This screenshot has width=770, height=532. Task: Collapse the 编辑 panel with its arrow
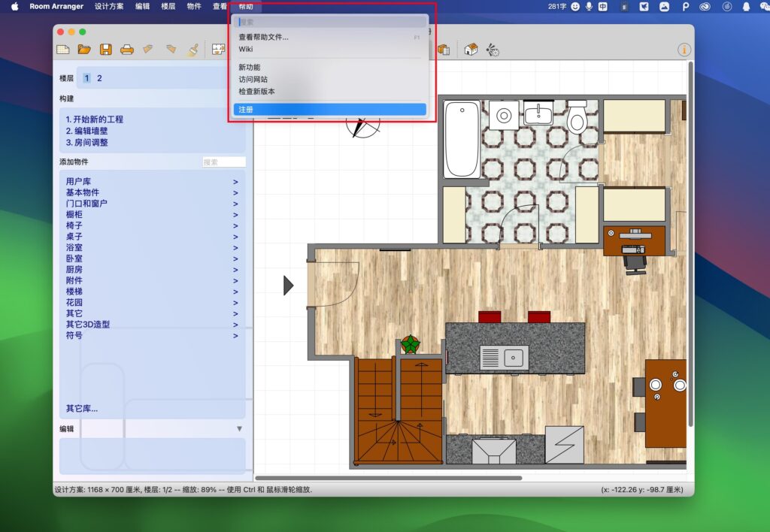[239, 428]
